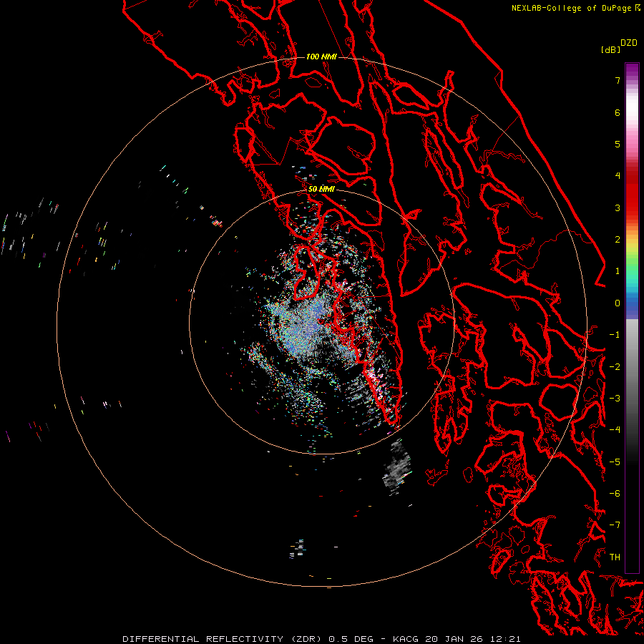
Task: Select the 1 value on the color scale
Action: point(618,271)
